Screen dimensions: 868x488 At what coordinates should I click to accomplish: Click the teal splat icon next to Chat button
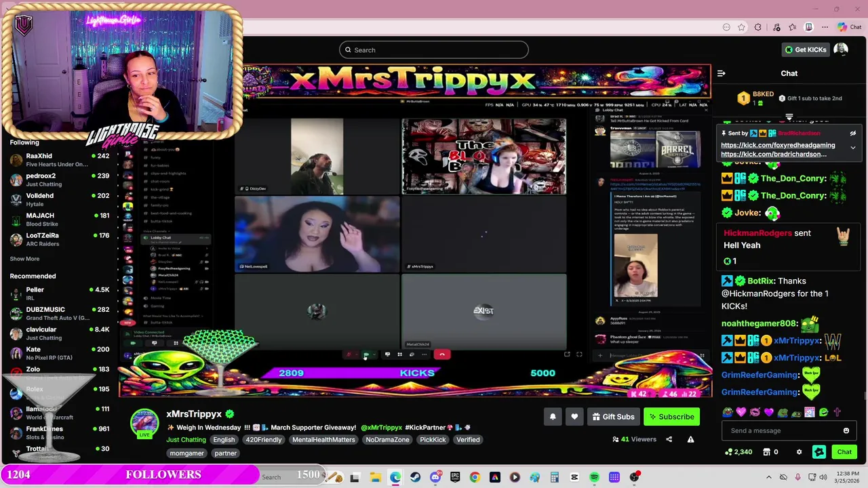(819, 452)
